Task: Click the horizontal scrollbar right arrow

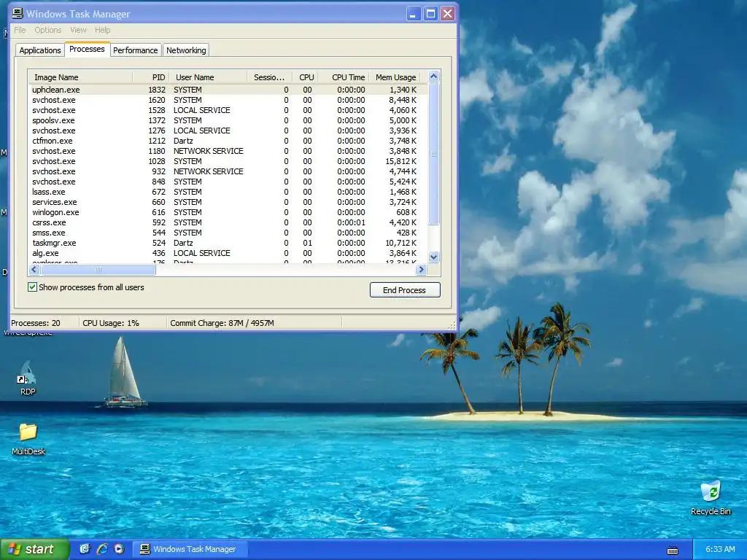Action: [421, 270]
